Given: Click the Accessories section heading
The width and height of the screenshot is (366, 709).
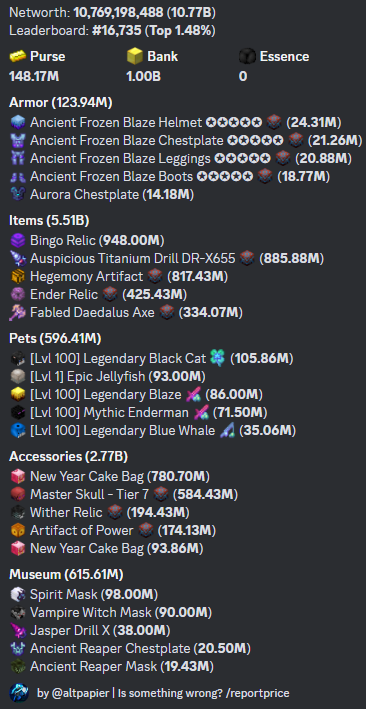Looking at the screenshot, I should pos(68,457).
